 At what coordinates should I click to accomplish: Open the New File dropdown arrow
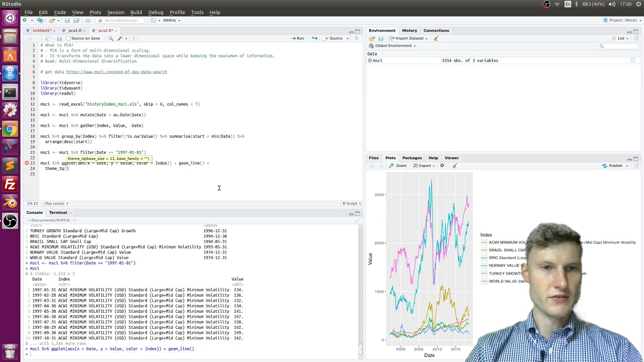31,20
